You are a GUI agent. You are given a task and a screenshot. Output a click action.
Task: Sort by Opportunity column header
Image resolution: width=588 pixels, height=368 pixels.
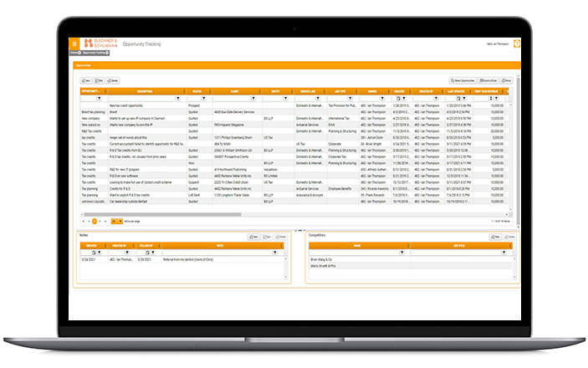coord(90,91)
